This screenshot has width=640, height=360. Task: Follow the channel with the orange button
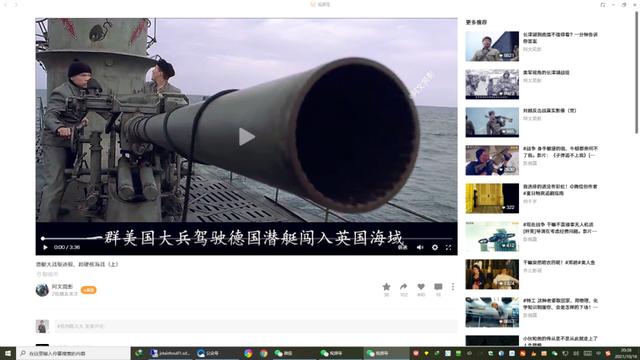pyautogui.click(x=89, y=290)
